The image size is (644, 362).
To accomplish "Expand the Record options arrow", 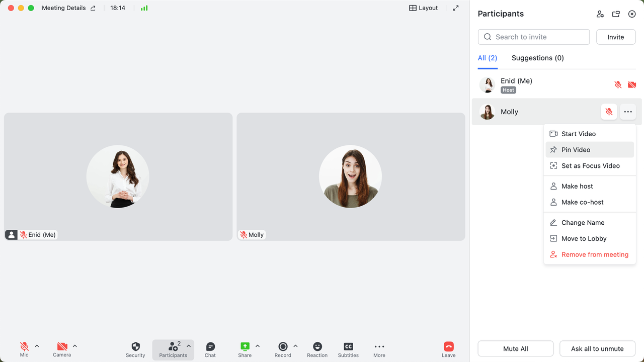I will click(x=295, y=346).
